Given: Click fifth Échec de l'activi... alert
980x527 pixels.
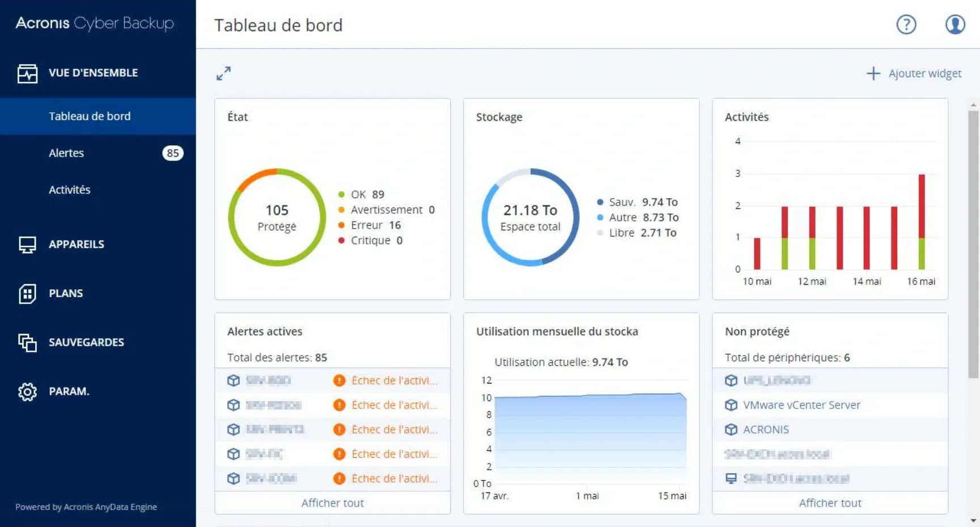Looking at the screenshot, I should (x=394, y=478).
